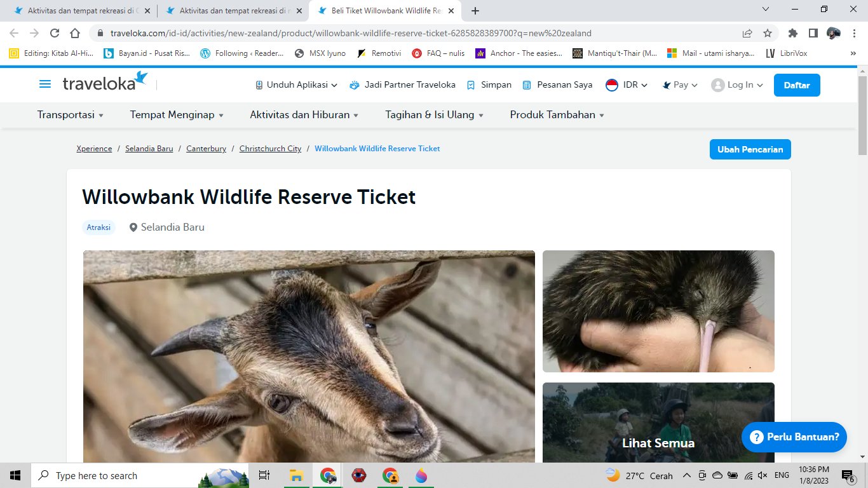Open the IDR currency dropdown
The height and width of the screenshot is (488, 868).
627,85
